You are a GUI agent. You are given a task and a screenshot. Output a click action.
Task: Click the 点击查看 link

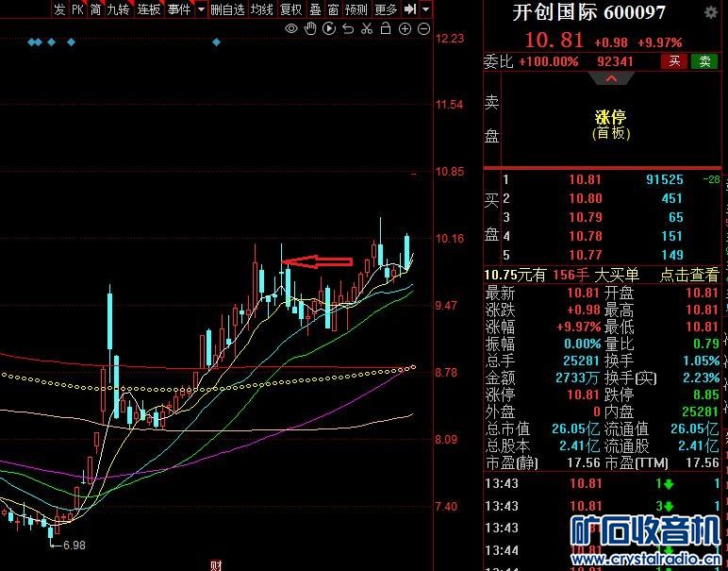pyautogui.click(x=689, y=275)
